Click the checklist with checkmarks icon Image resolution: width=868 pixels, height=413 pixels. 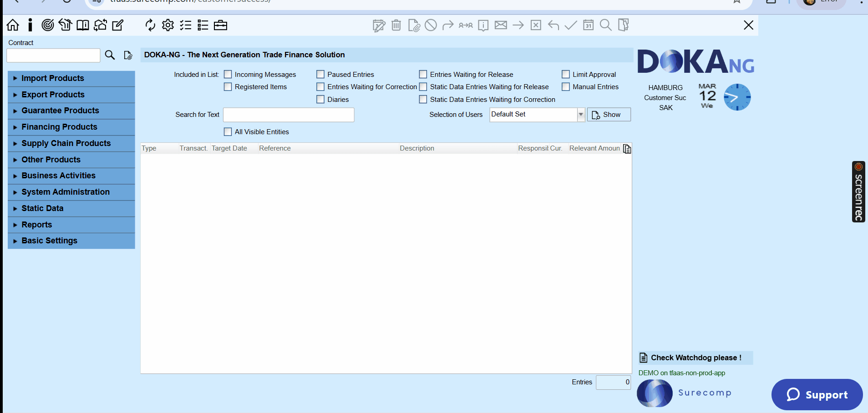click(186, 25)
